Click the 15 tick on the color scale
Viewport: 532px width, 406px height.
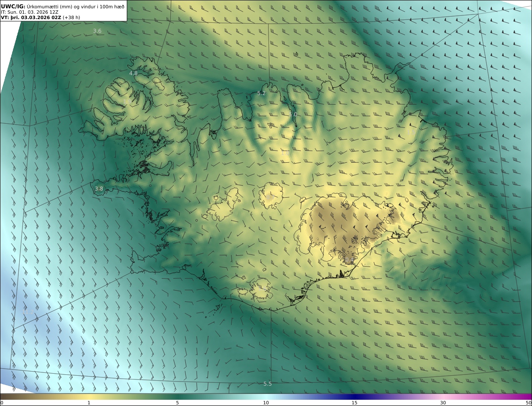click(355, 403)
